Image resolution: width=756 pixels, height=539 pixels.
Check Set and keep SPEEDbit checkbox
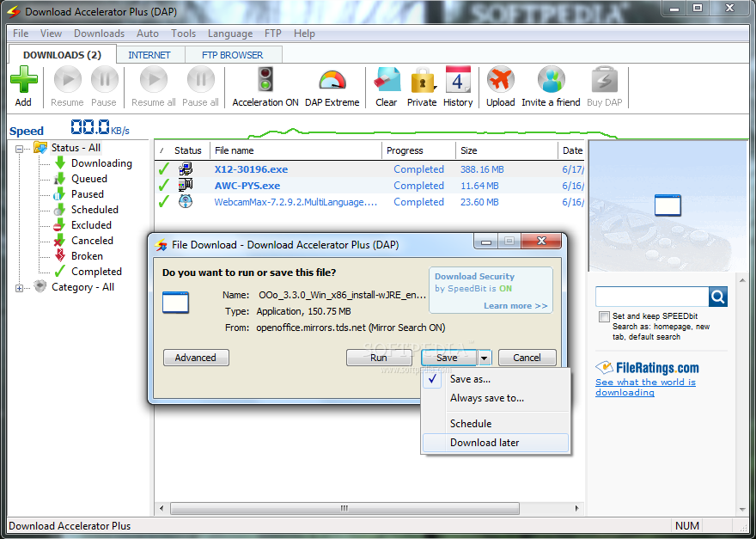pyautogui.click(x=604, y=317)
